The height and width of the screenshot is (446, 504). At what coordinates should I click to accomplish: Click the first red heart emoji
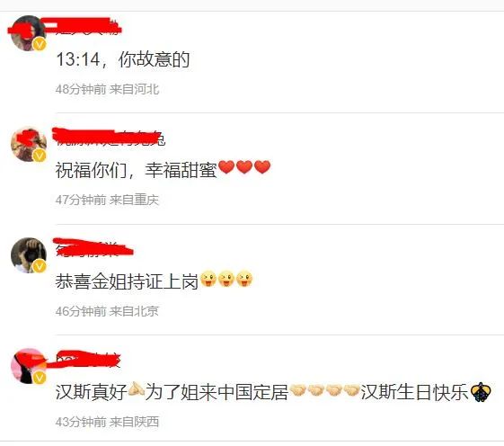(226, 167)
